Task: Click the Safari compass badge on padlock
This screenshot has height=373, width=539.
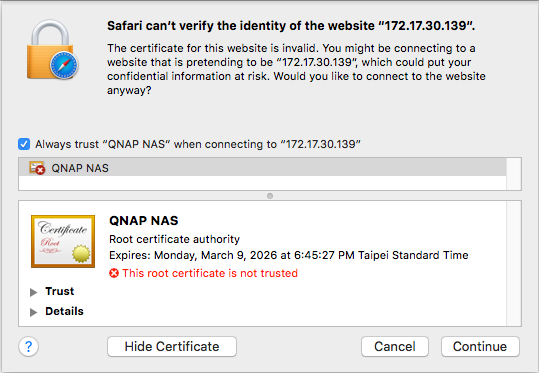Action: (64, 65)
